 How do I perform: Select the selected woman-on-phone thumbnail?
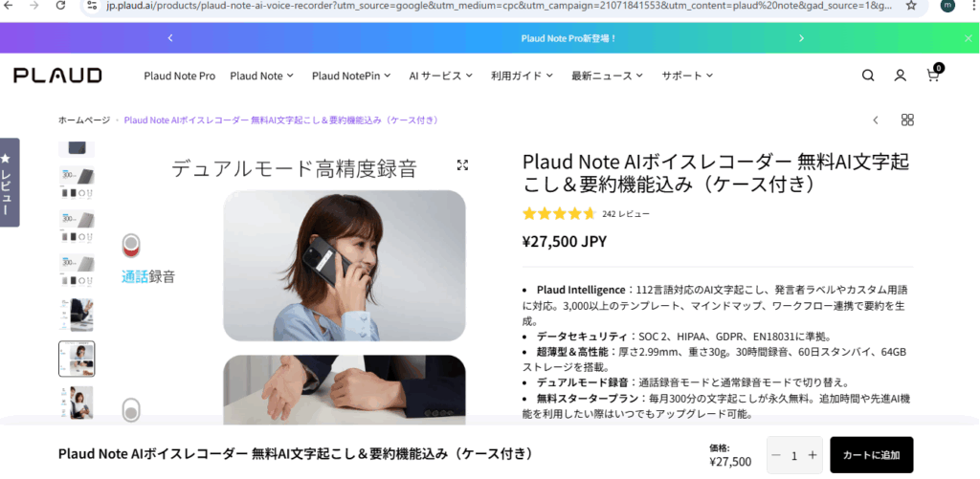click(77, 359)
